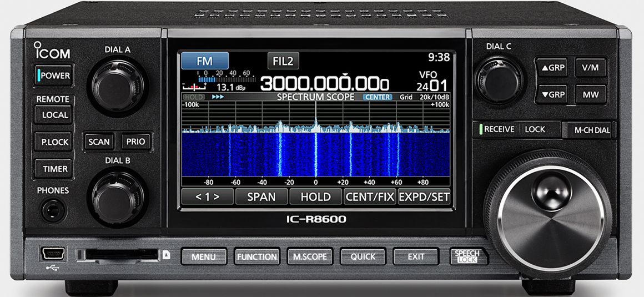644x297 pixels.
Task: Click the PHONES headphone jack
Action: coord(54,211)
